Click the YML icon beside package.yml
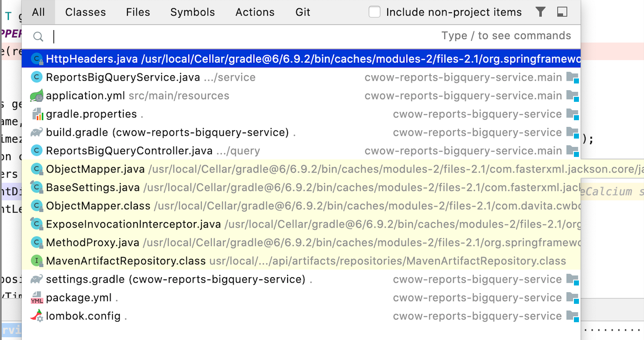The height and width of the screenshot is (340, 644). pyautogui.click(x=37, y=298)
